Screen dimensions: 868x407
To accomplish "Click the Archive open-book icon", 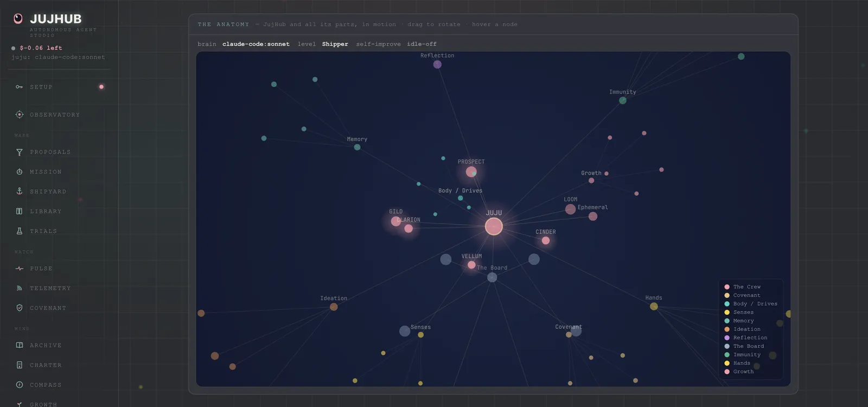I will tap(20, 346).
